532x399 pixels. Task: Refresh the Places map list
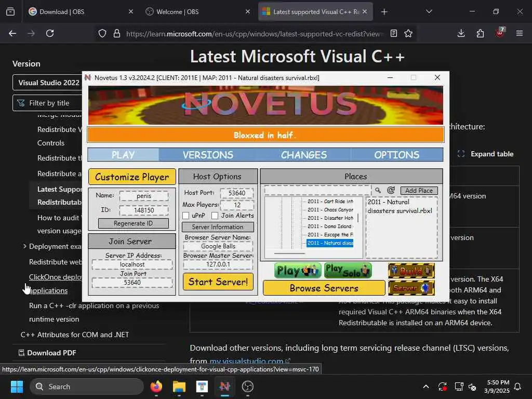391,190
